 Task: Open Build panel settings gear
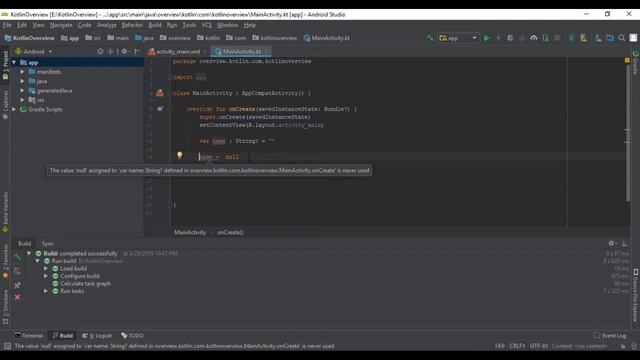[612, 243]
